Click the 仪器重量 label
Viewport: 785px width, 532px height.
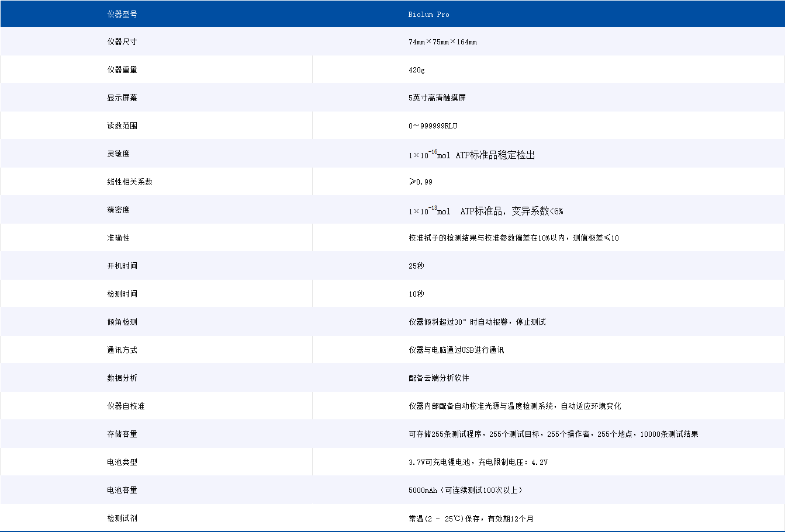pos(121,69)
